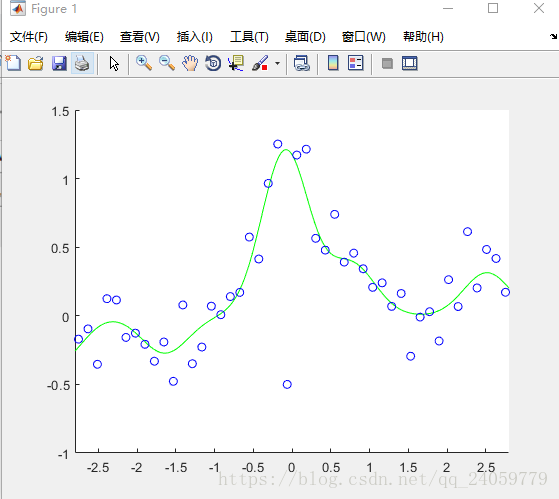559x499 pixels.
Task: Open the 插入(I) menu
Action: (x=195, y=37)
